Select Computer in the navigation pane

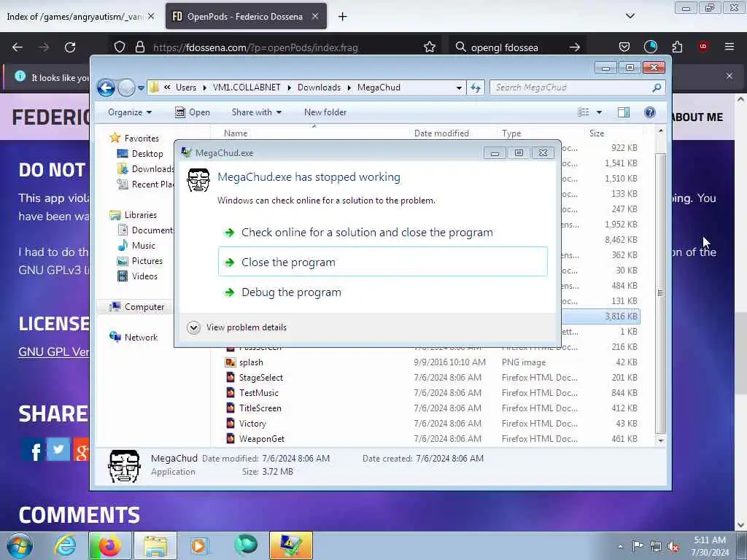[x=144, y=307]
